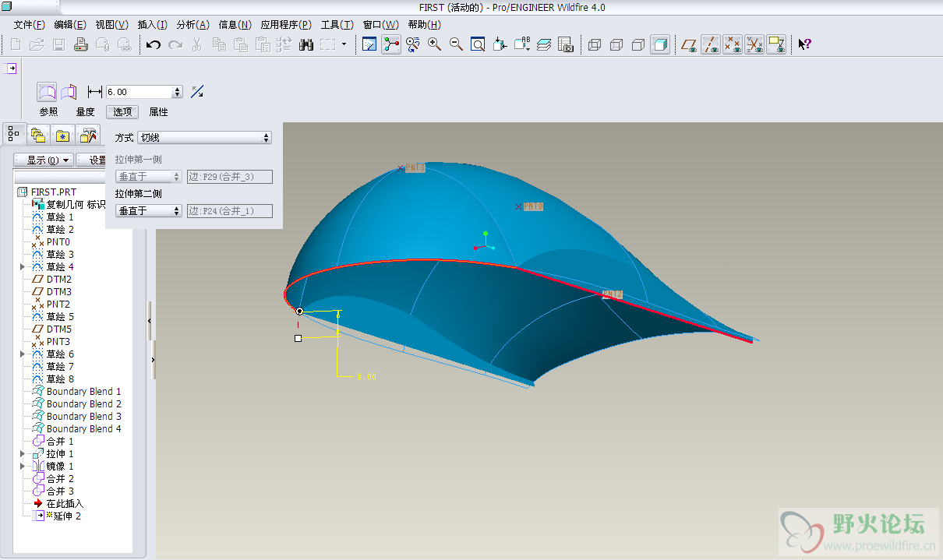The width and height of the screenshot is (943, 560).
Task: Click the extend distance stepper arrows
Action: 178,92
